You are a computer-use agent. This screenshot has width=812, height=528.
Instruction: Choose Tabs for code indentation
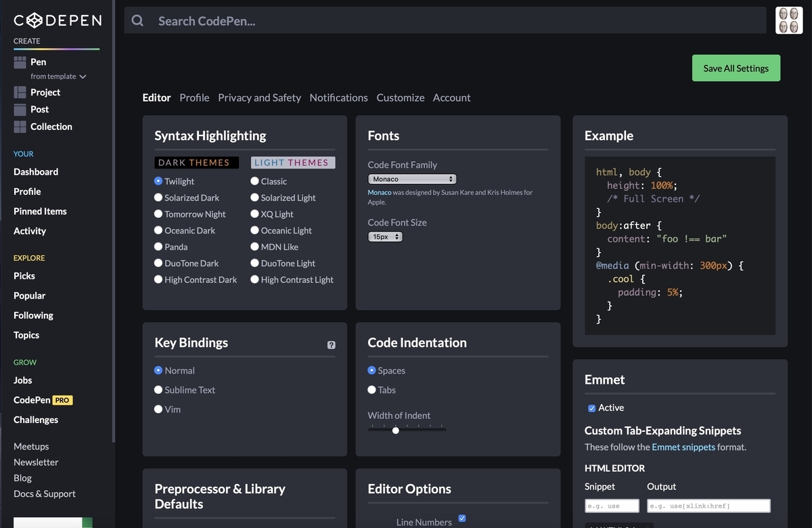371,390
